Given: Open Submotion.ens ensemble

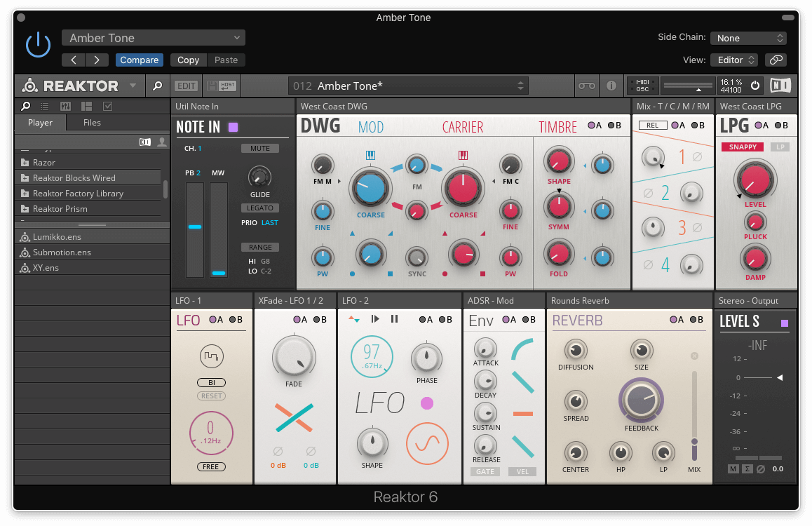Looking at the screenshot, I should point(92,252).
